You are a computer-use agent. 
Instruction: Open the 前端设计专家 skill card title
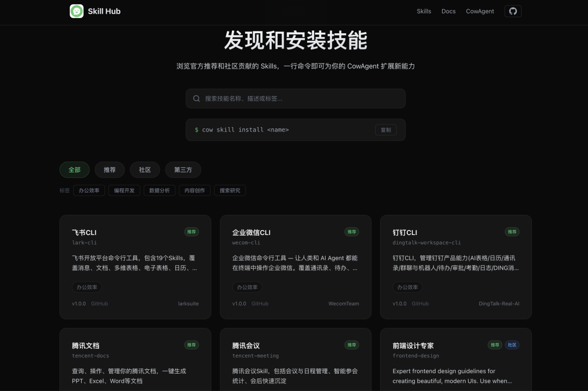click(x=413, y=346)
